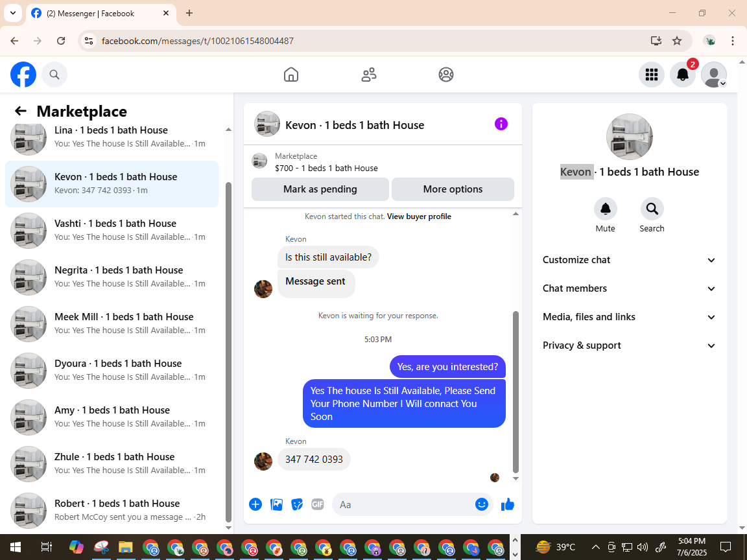
Task: Attach a photo with the image icon
Action: [276, 504]
